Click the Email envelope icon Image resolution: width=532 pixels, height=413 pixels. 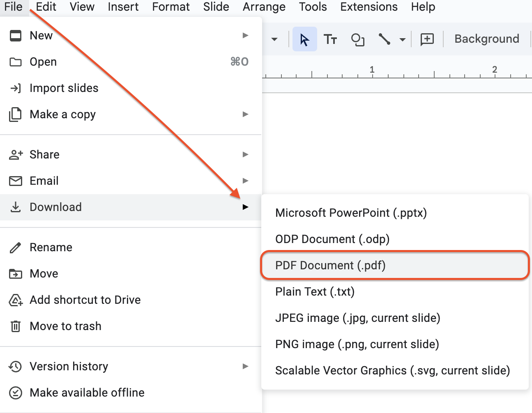[x=16, y=181]
